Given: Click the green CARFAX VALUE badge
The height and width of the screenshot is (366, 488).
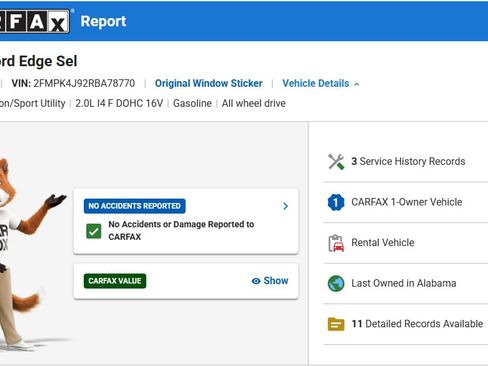Looking at the screenshot, I should point(115,281).
